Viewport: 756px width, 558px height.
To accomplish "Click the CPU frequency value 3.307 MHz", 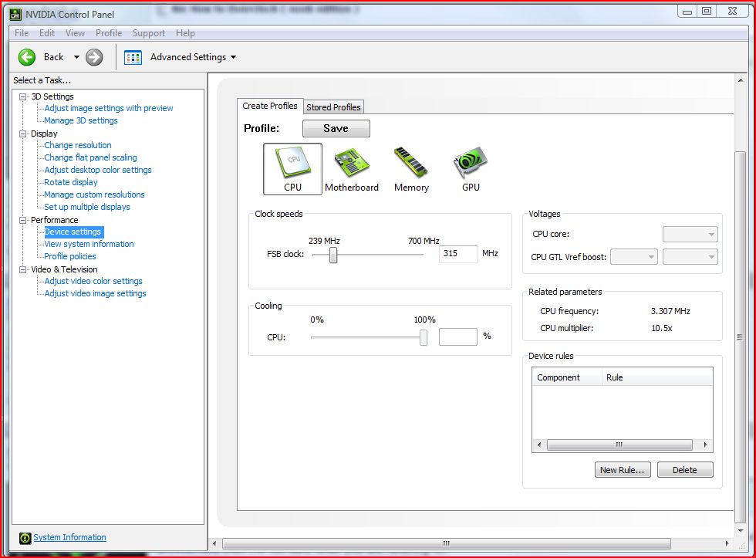I will (x=670, y=311).
